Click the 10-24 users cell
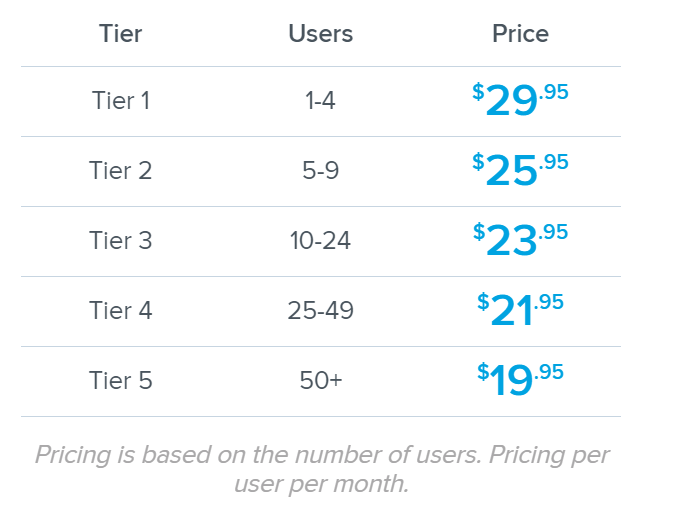This screenshot has height=518, width=674. pos(320,240)
